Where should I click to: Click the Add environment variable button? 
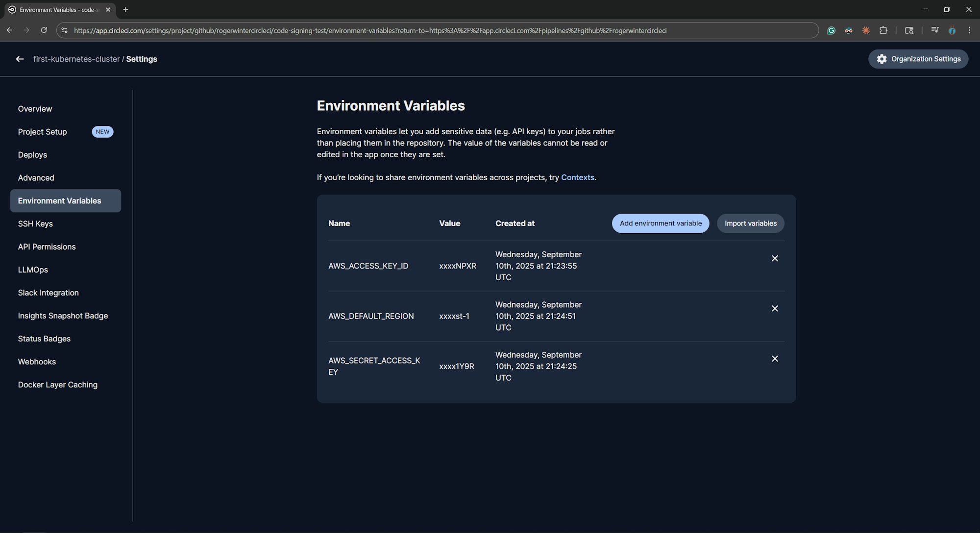660,223
